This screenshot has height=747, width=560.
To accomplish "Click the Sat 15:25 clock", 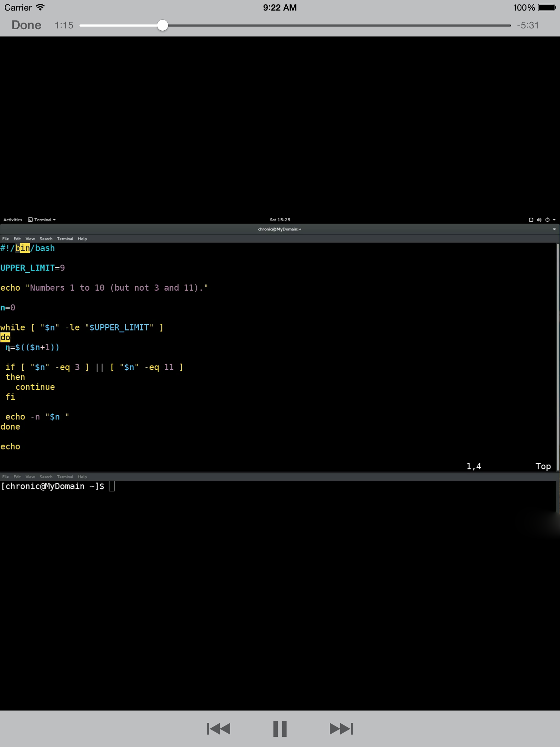I will pyautogui.click(x=280, y=220).
